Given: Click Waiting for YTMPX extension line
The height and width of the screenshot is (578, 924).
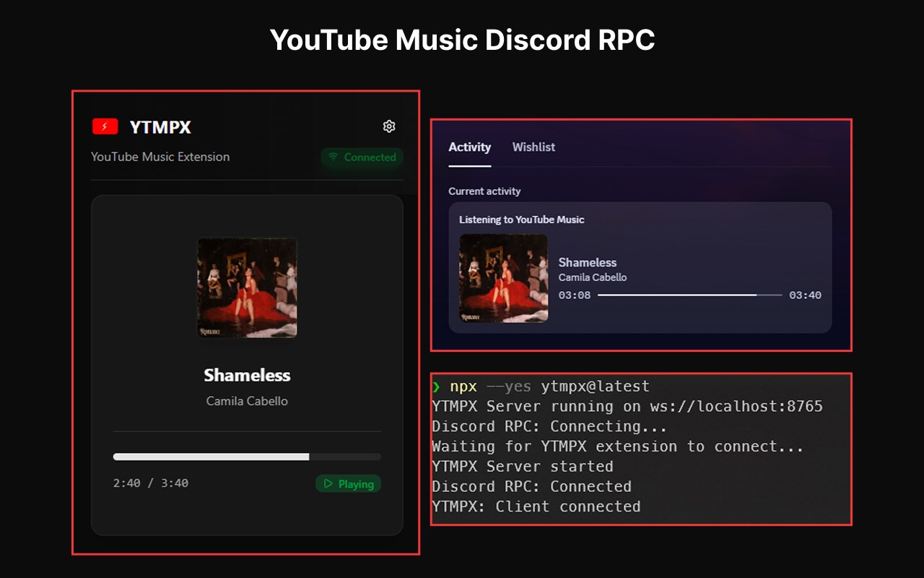Looking at the screenshot, I should tap(618, 447).
